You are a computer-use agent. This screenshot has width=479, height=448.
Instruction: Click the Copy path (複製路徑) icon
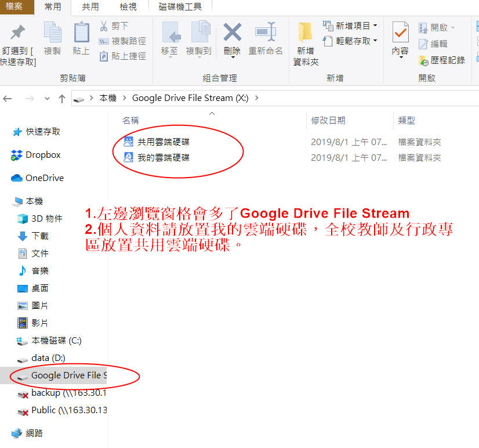(104, 41)
